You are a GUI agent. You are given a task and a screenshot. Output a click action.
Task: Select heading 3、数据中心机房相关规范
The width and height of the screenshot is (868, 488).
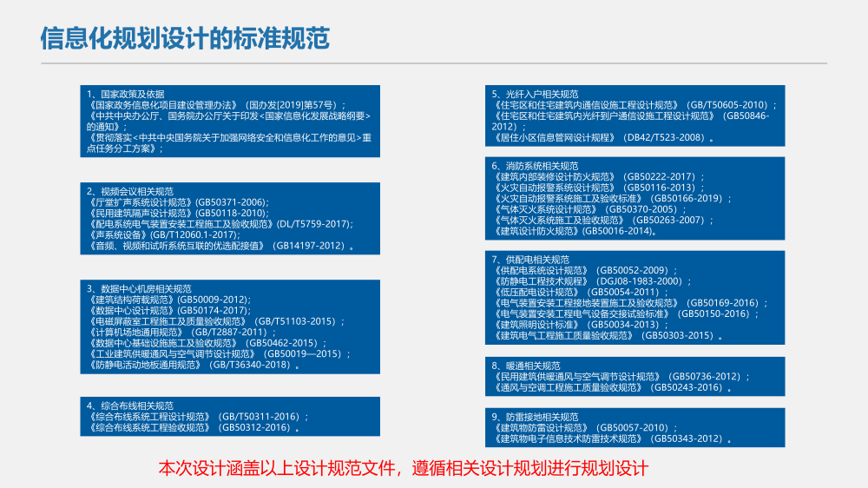[139, 289]
